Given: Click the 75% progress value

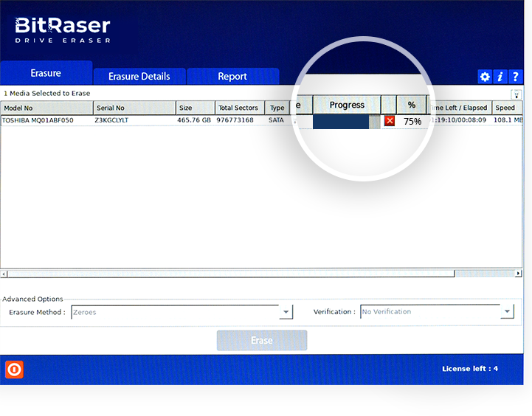Looking at the screenshot, I should point(412,122).
